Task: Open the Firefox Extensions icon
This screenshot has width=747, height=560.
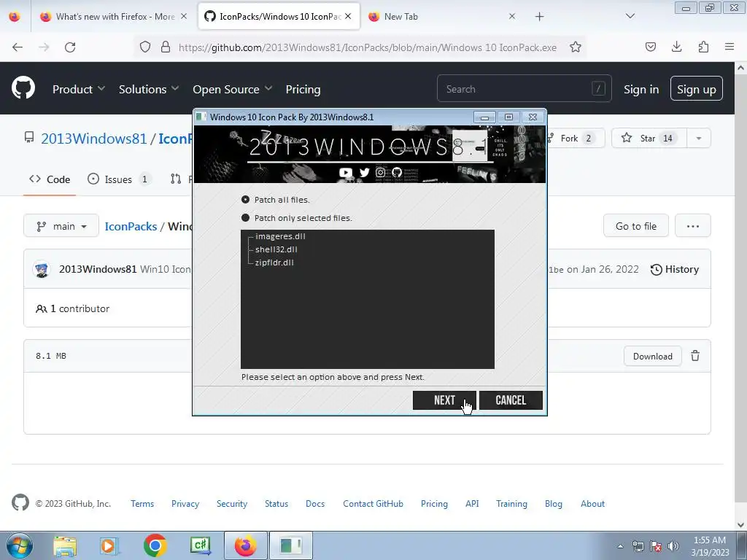Action: pyautogui.click(x=703, y=47)
